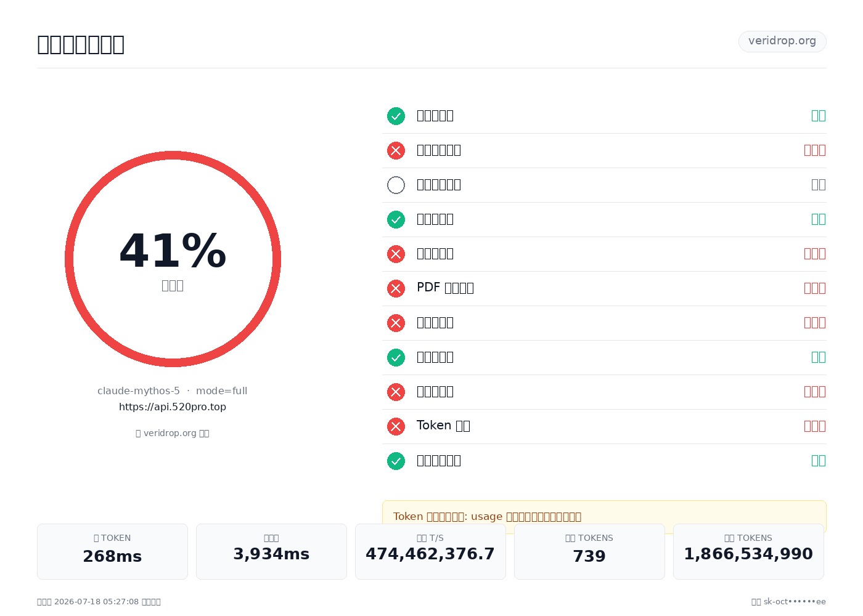
Task: Click the empty grey circle status icon
Action: (x=396, y=185)
